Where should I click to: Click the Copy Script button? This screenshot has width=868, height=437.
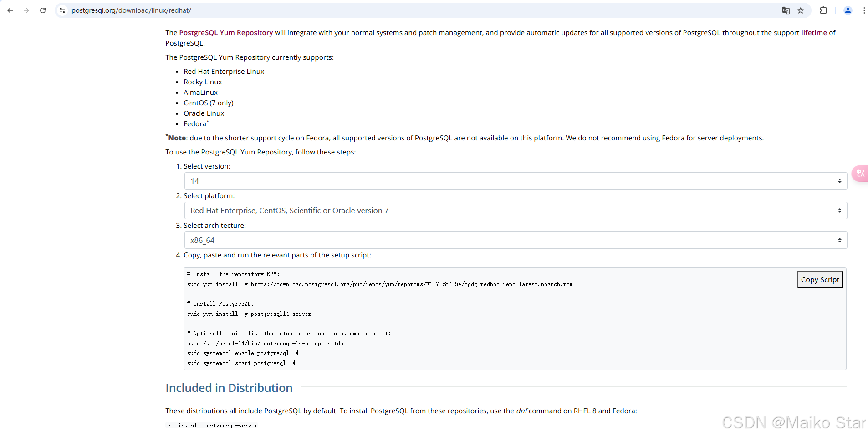819,279
